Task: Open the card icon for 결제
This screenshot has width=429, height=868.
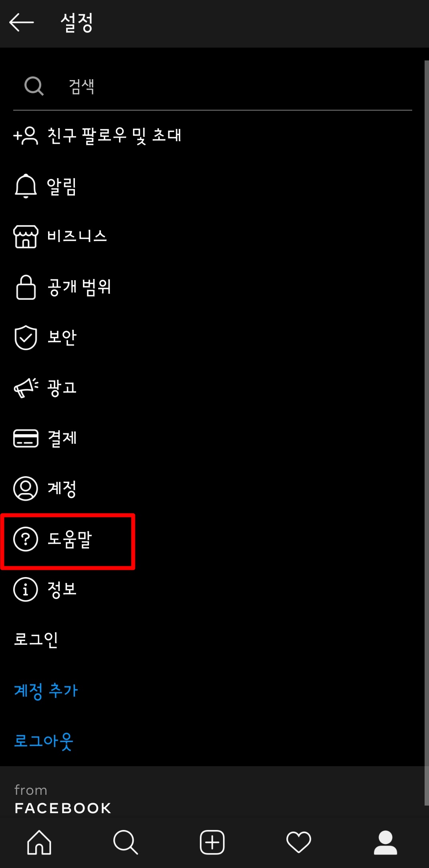Action: point(26,438)
